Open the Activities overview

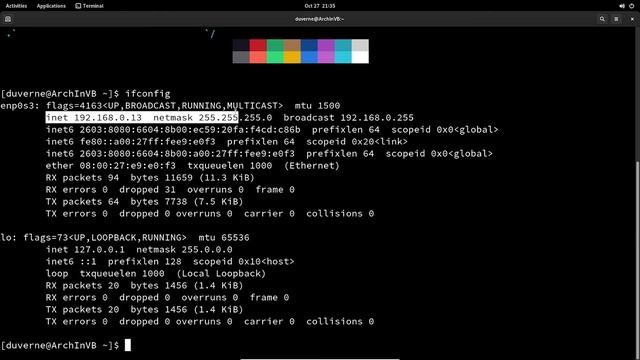pyautogui.click(x=16, y=6)
